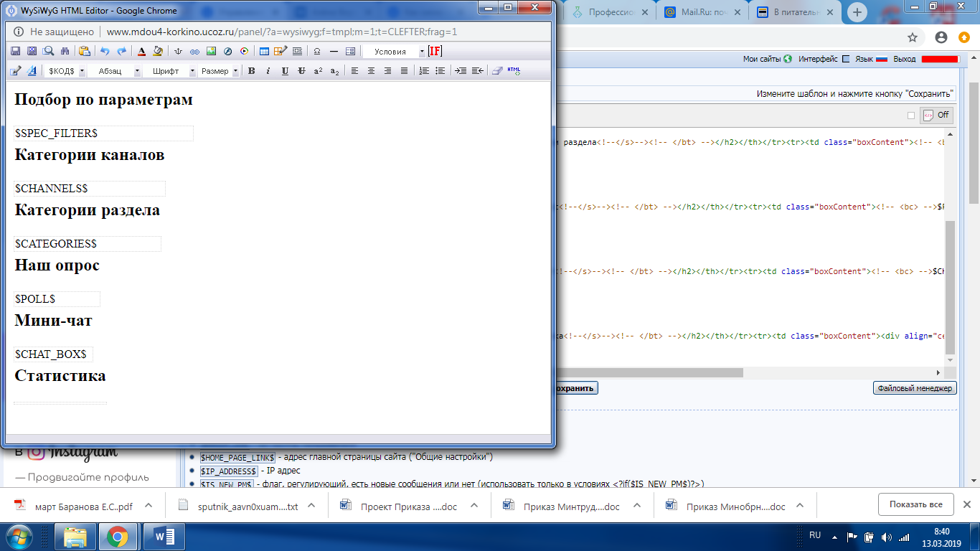Image resolution: width=980 pixels, height=551 pixels.
Task: Toggle bold formatting
Action: click(251, 71)
